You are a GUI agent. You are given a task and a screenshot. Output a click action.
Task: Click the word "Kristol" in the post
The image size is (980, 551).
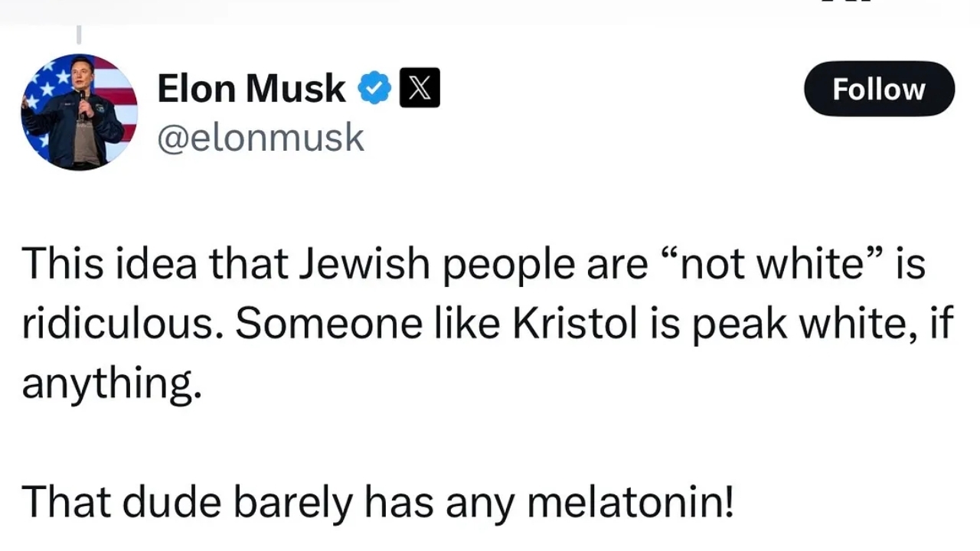point(574,324)
